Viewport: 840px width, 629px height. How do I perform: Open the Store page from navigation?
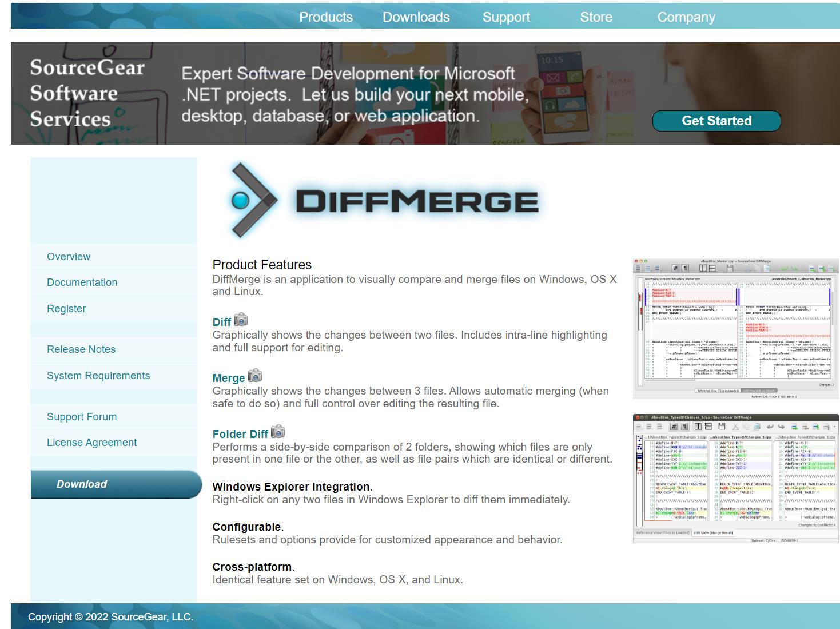[596, 17]
